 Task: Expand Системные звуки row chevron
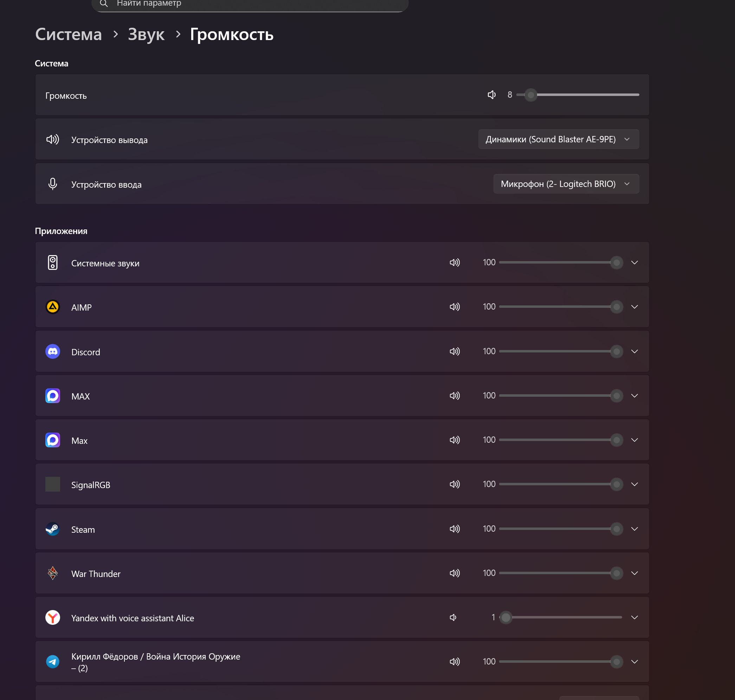tap(634, 262)
